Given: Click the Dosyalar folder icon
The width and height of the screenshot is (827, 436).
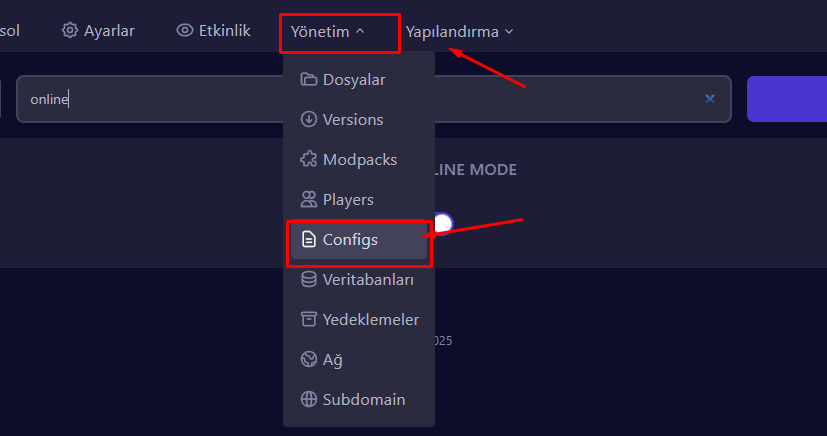Looking at the screenshot, I should (x=308, y=80).
